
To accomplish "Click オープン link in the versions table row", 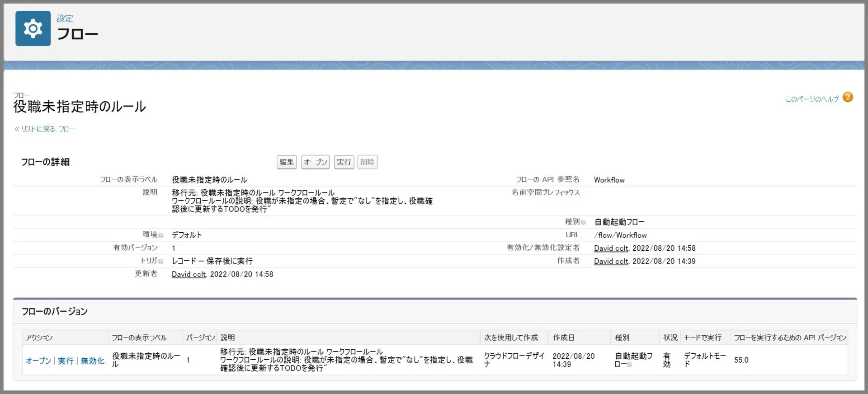I will click(x=38, y=361).
